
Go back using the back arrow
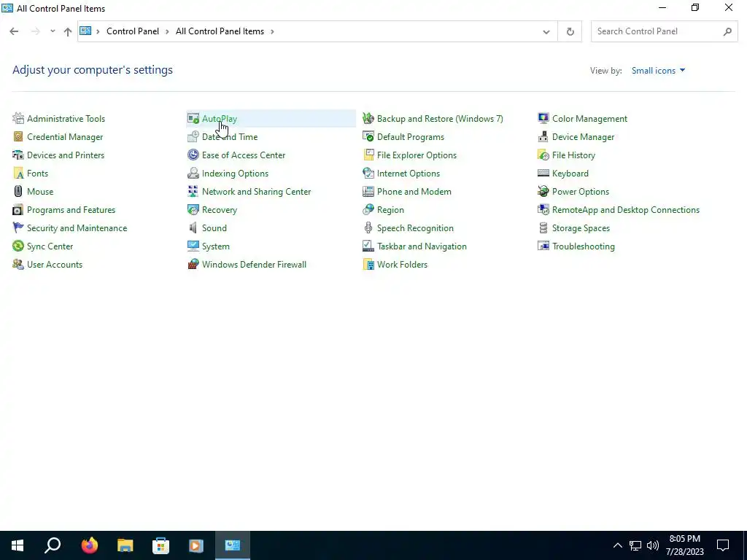[x=14, y=31]
